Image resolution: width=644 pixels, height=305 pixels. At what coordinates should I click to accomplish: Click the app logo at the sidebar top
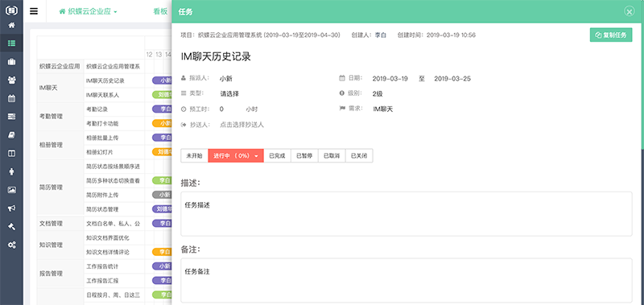(11, 10)
